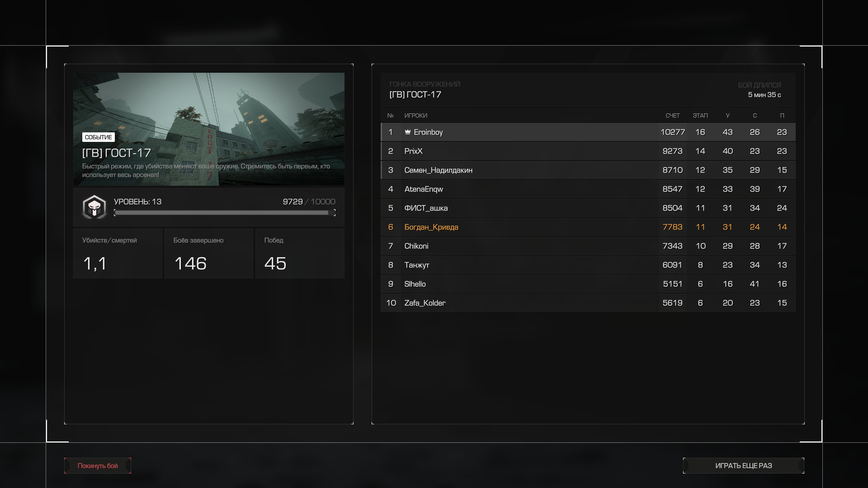The width and height of the screenshot is (868, 488).
Task: Click the У kills column header
Action: tap(727, 116)
